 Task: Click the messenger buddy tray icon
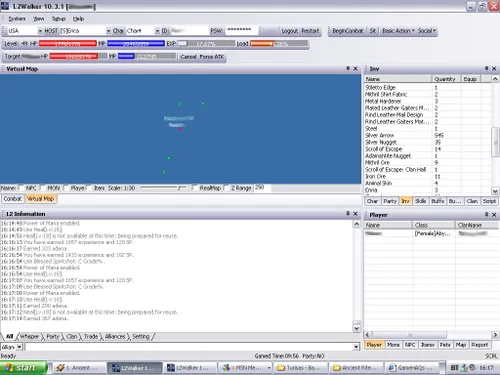click(464, 368)
